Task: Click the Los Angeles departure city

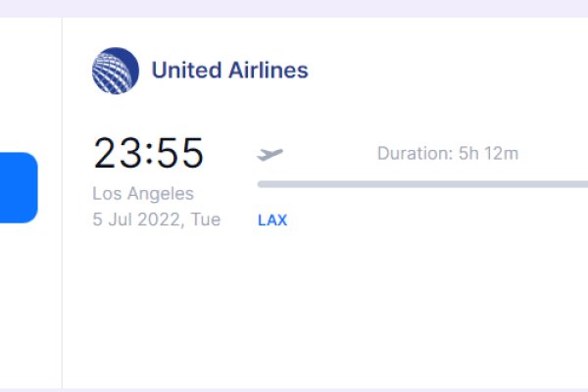Action: (x=143, y=193)
